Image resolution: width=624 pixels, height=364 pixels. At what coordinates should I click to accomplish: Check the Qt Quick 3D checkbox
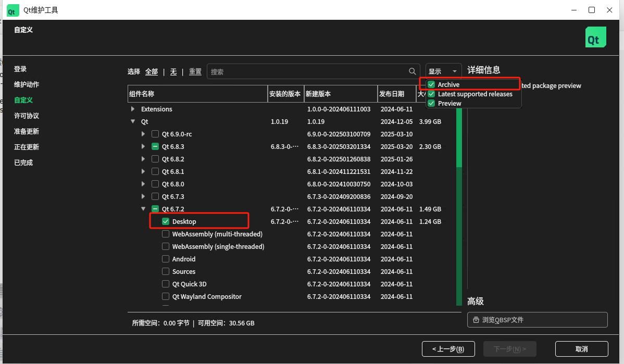[166, 284]
